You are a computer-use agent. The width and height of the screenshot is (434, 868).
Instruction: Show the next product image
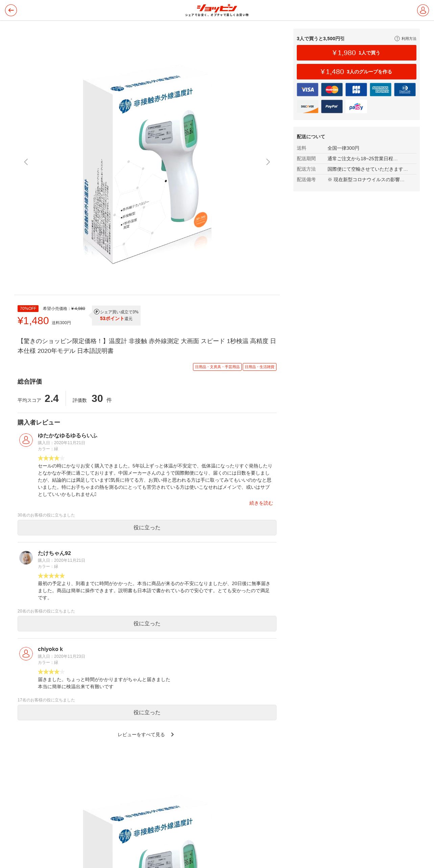pyautogui.click(x=268, y=162)
